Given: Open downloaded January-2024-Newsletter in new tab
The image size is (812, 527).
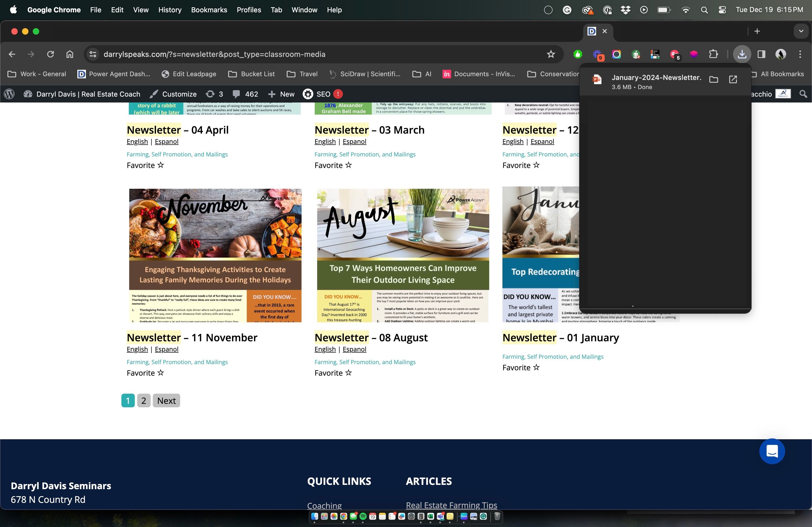Looking at the screenshot, I should 733,80.
